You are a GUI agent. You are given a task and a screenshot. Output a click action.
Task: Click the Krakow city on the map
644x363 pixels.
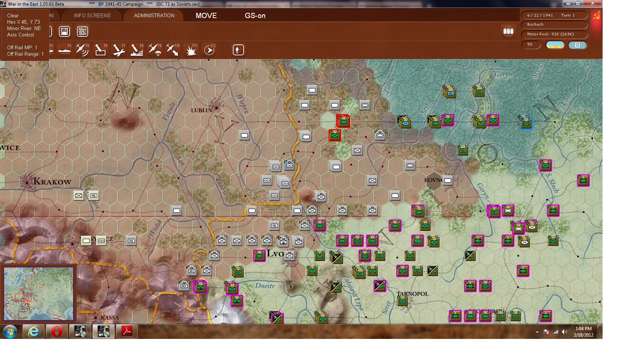point(27,182)
